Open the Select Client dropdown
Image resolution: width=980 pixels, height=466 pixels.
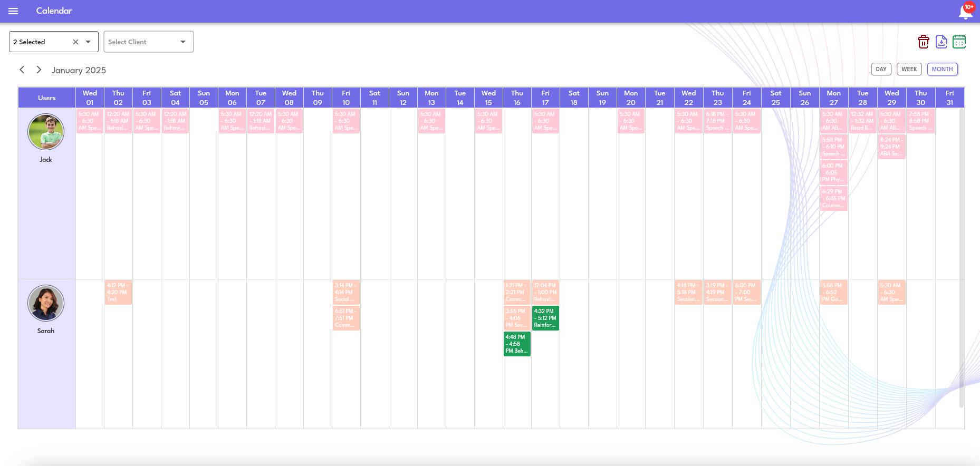pyautogui.click(x=149, y=42)
